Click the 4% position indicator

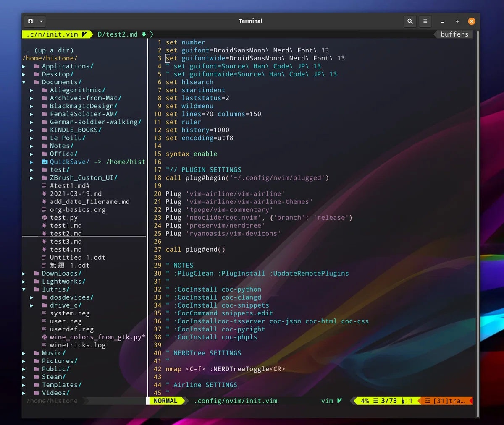coord(365,401)
